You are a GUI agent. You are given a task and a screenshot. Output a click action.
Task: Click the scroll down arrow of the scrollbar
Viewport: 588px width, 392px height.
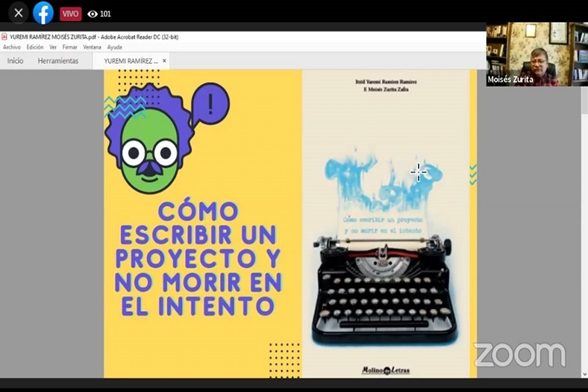click(583, 374)
